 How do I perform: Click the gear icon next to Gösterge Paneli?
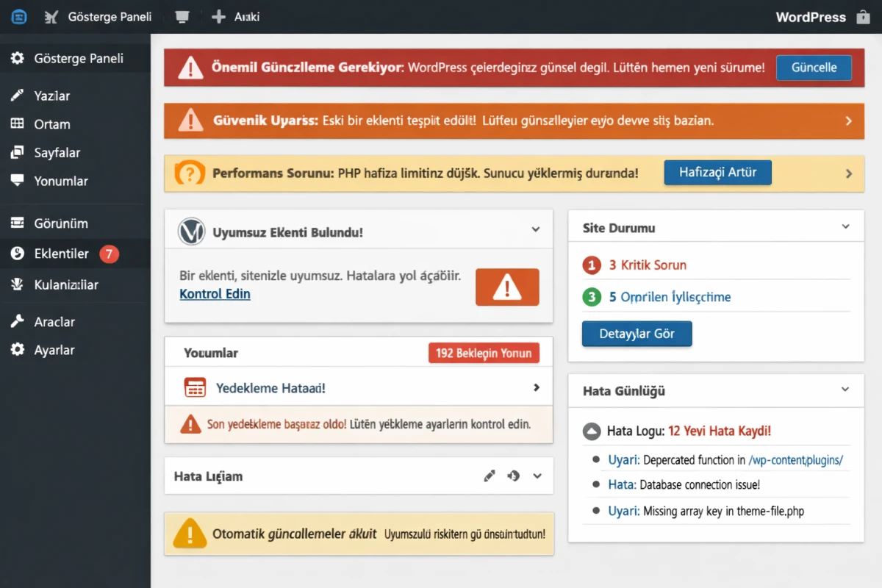click(16, 59)
